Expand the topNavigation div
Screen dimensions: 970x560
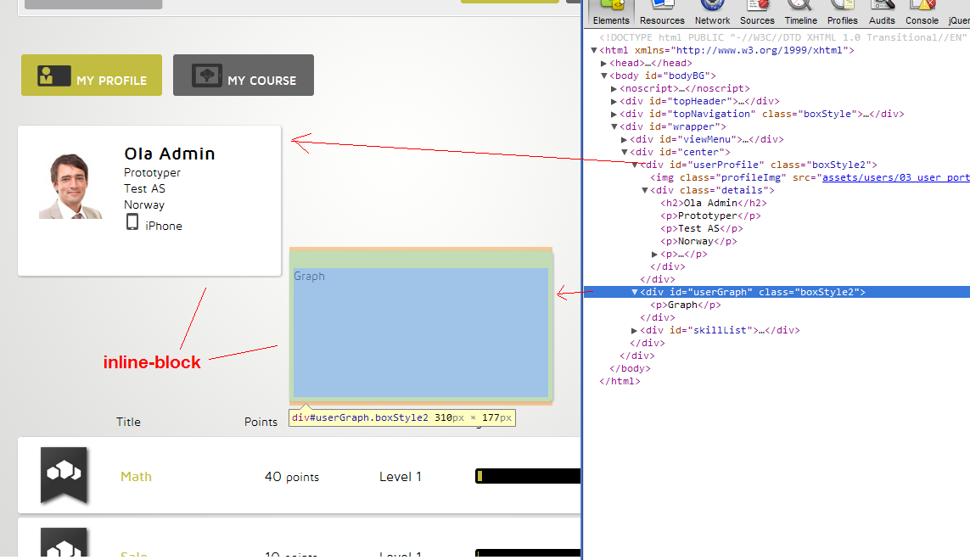point(614,114)
